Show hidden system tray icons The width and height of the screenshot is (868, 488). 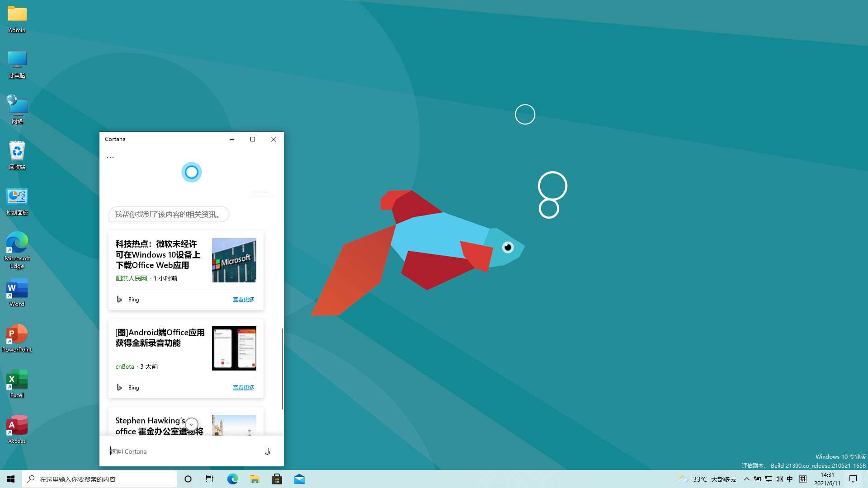pyautogui.click(x=747, y=479)
